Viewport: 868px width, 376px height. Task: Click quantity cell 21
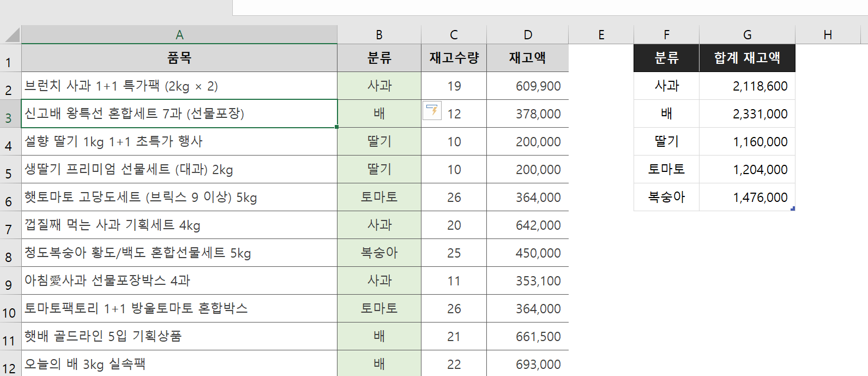click(454, 336)
